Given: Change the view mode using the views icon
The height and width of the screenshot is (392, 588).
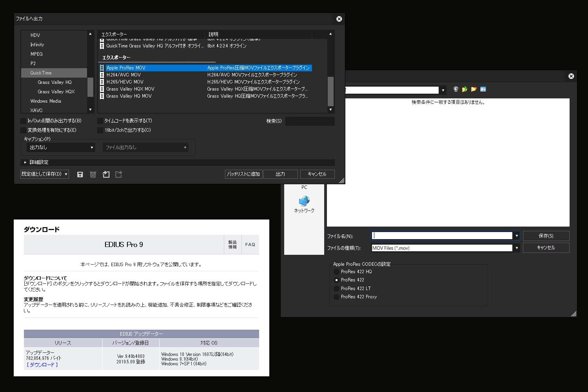Looking at the screenshot, I should click(x=483, y=89).
